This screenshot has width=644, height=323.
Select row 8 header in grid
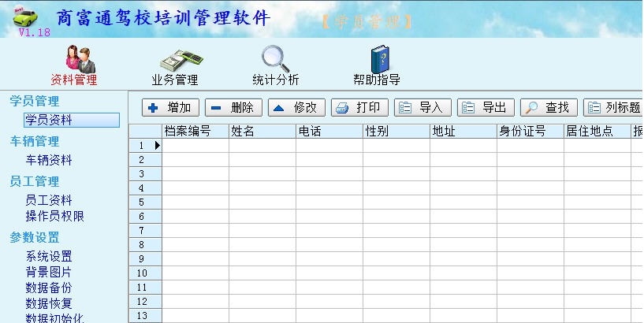point(145,245)
